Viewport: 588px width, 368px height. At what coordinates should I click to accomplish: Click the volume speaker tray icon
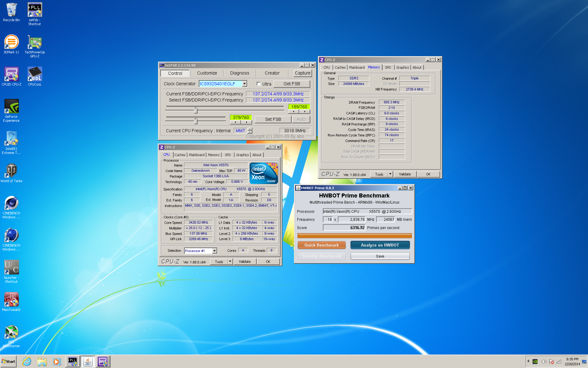click(544, 362)
